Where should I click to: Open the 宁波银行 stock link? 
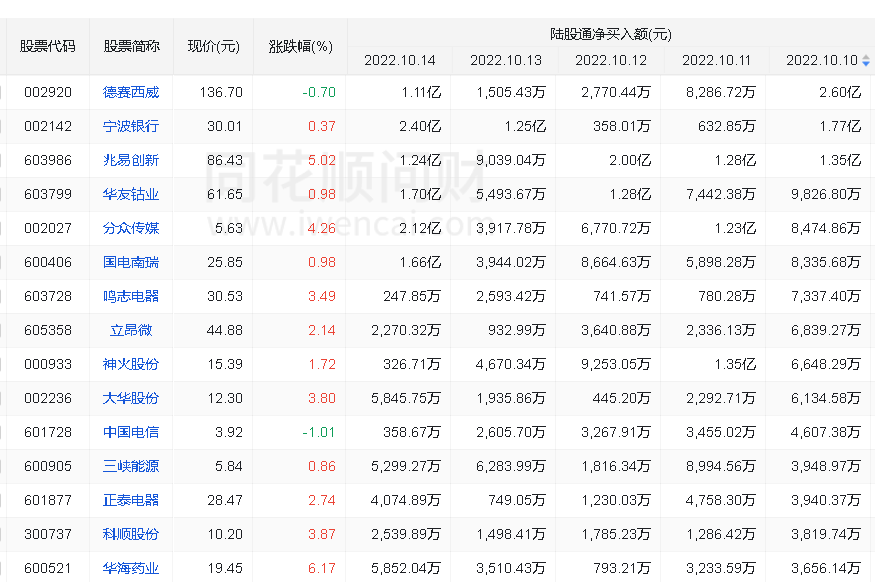pos(131,126)
